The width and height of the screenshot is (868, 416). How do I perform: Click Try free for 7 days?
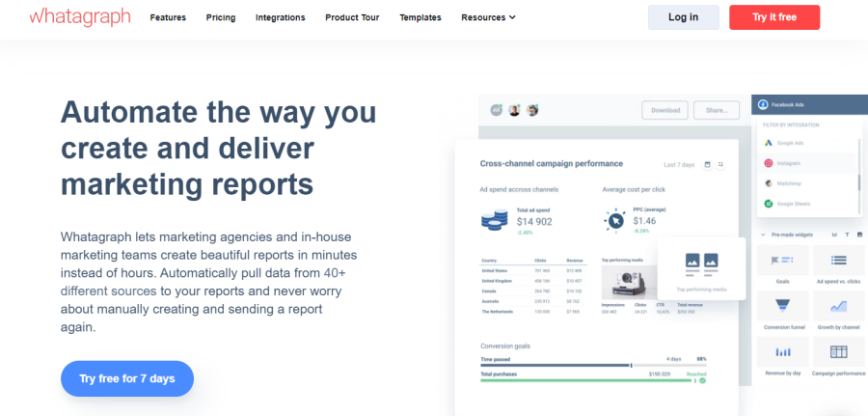pyautogui.click(x=126, y=379)
